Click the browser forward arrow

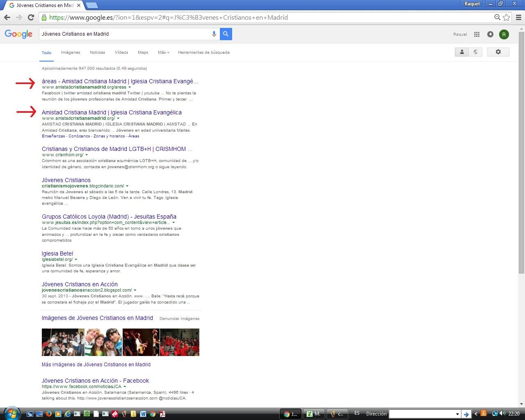pyautogui.click(x=19, y=17)
